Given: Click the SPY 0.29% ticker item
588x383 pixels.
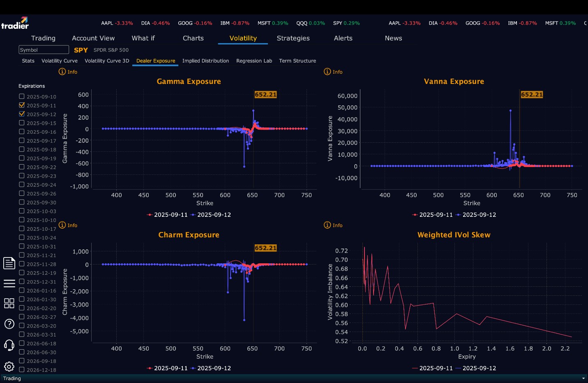Looking at the screenshot, I should tap(346, 23).
